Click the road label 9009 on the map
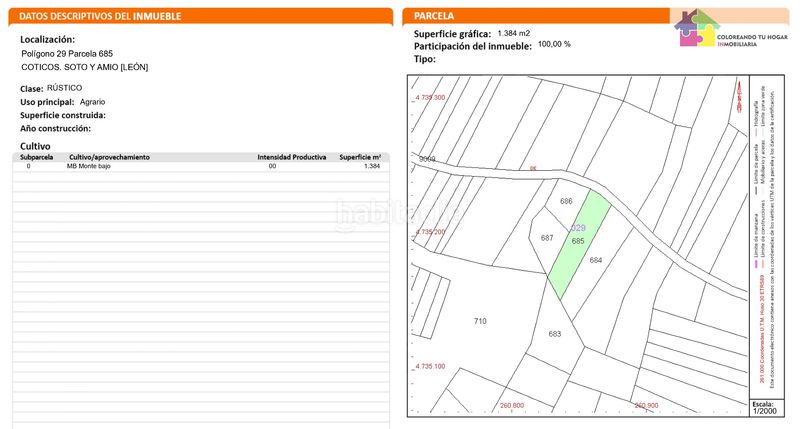This screenshot has height=429, width=800. coord(428,159)
